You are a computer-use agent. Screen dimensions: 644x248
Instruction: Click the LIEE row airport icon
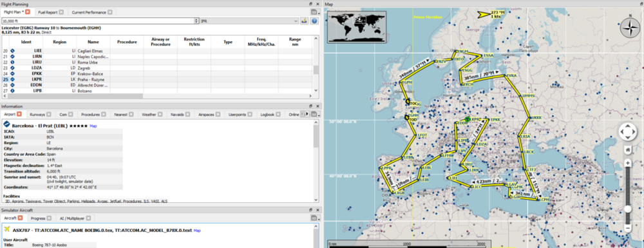(12, 50)
